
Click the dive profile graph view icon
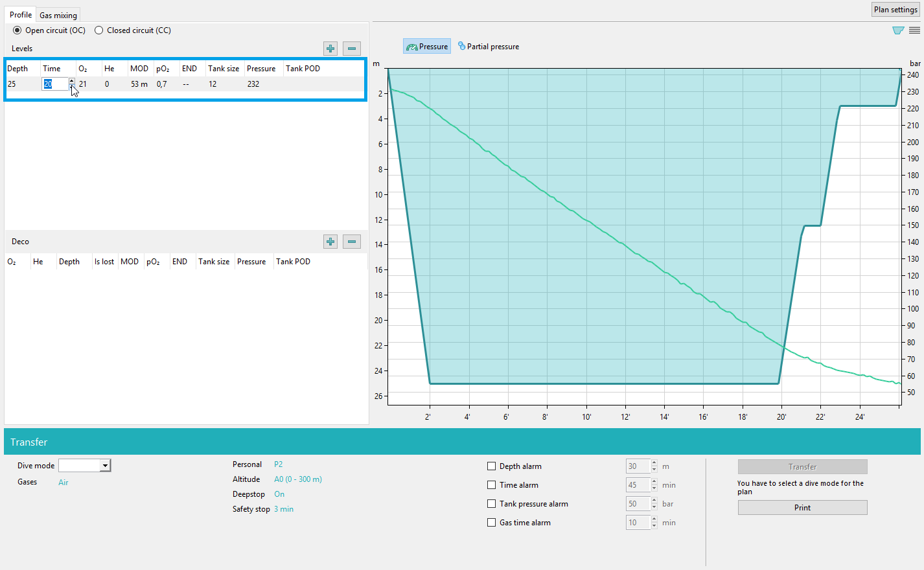(x=898, y=30)
